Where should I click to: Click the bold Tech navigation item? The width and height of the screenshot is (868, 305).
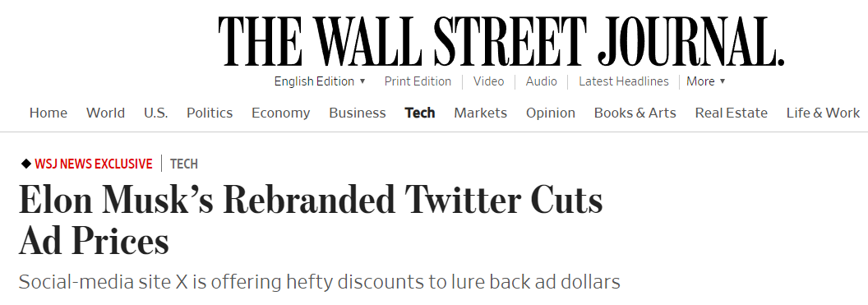pos(420,113)
